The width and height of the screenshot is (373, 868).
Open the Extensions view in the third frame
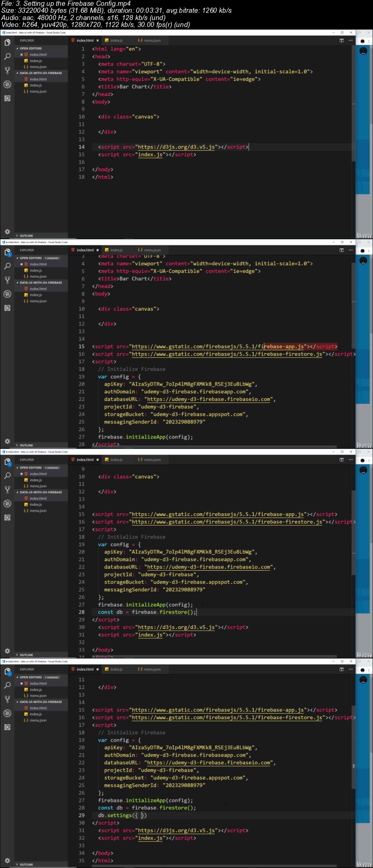[x=7, y=517]
